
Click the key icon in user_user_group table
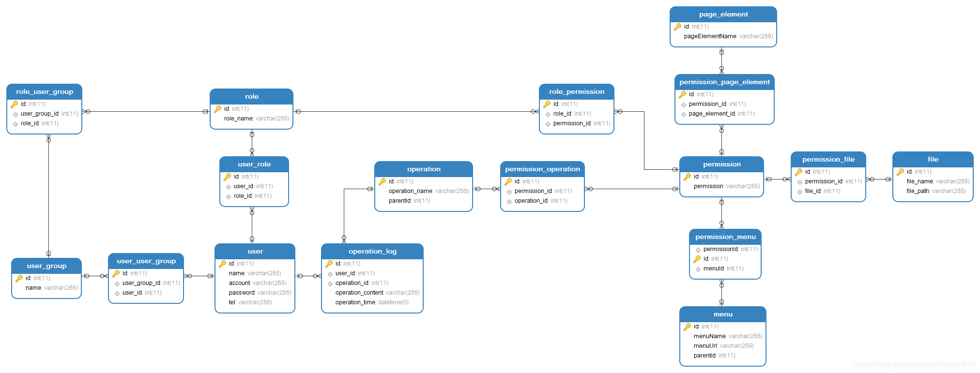click(116, 273)
